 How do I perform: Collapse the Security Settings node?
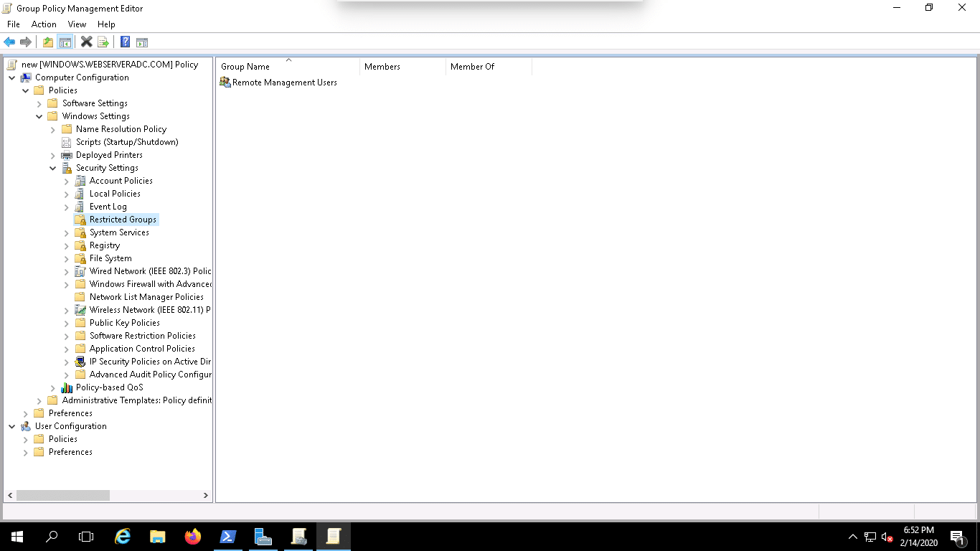click(53, 168)
